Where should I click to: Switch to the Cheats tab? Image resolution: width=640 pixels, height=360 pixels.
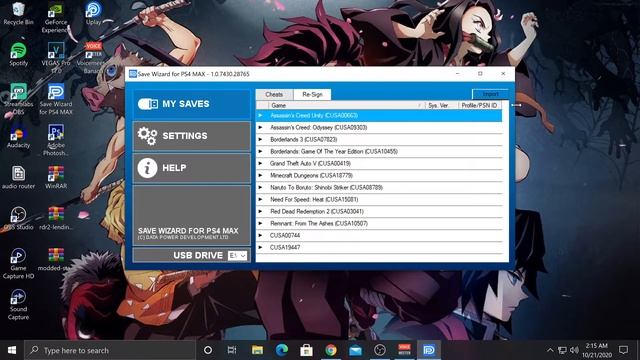click(x=274, y=95)
